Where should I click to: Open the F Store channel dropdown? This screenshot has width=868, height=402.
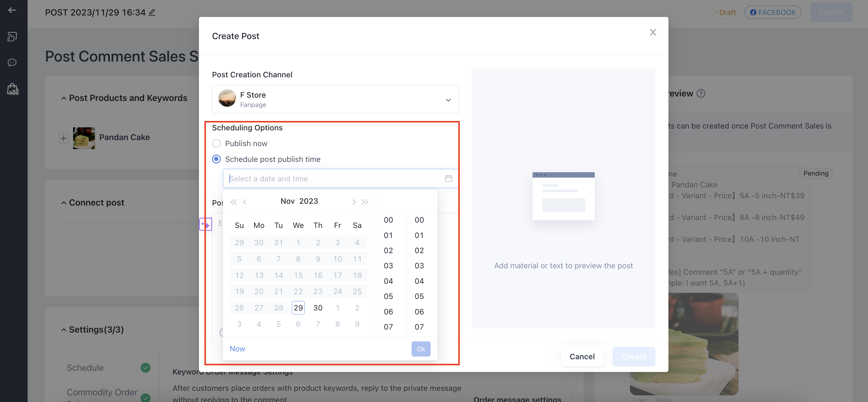[335, 99]
